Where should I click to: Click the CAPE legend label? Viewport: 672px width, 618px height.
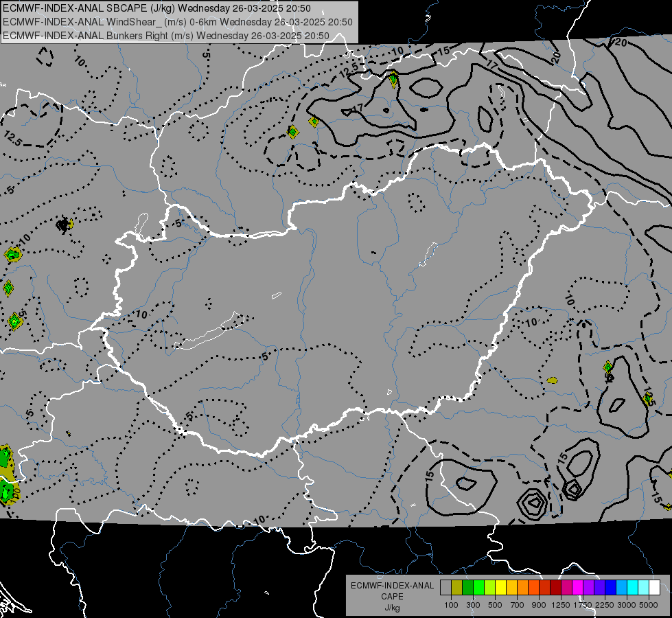coord(392,597)
